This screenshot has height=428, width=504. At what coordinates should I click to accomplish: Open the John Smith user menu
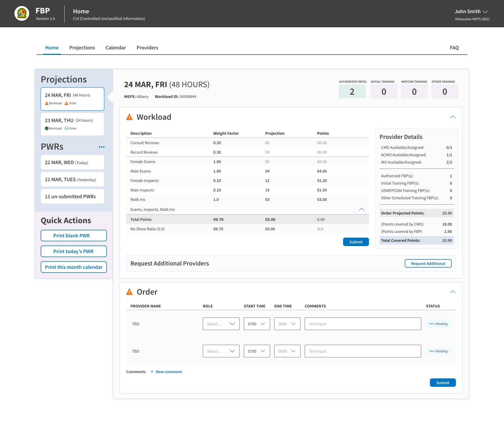coord(471,12)
